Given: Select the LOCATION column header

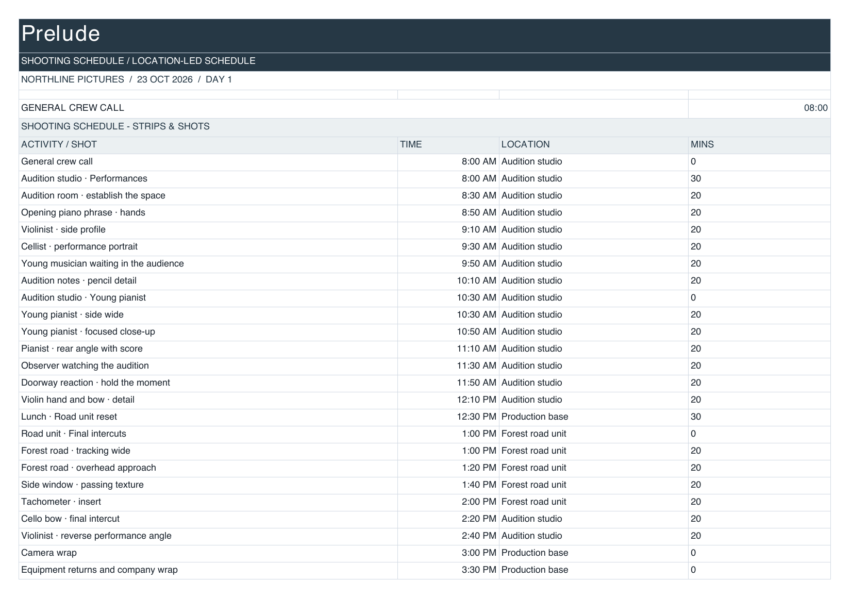Looking at the screenshot, I should click(x=593, y=145).
